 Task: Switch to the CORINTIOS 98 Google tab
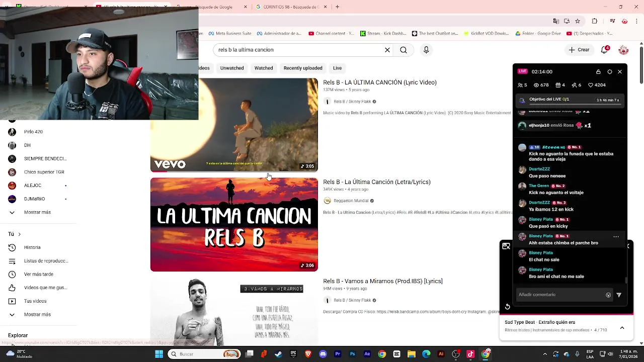[x=291, y=7]
